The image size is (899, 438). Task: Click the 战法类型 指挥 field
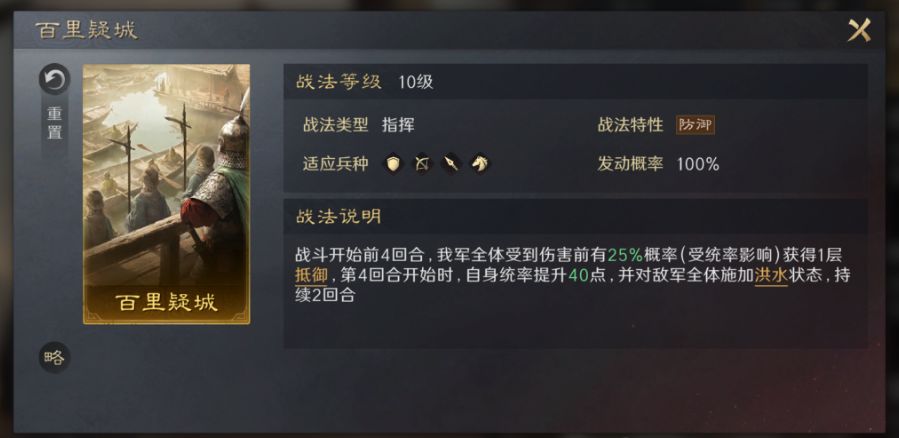pos(358,125)
